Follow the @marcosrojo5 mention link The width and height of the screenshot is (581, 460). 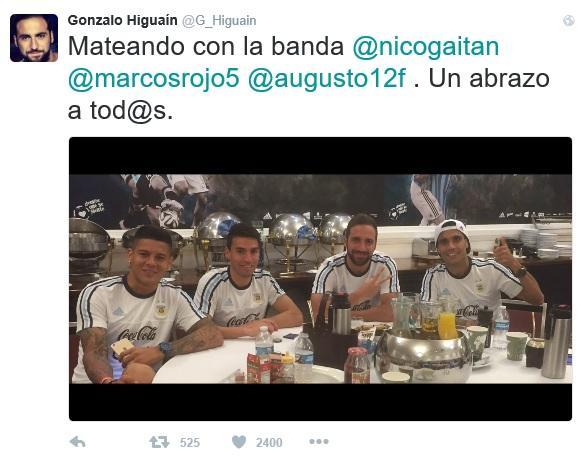point(154,79)
